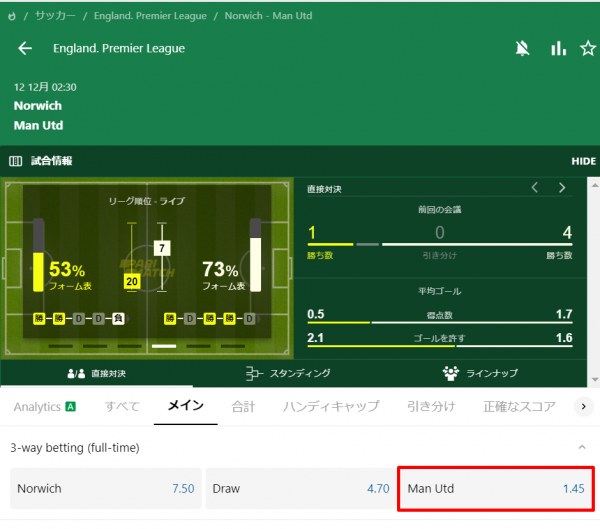Toggle the muted notification bell icon
This screenshot has width=600, height=529.
pyautogui.click(x=522, y=49)
